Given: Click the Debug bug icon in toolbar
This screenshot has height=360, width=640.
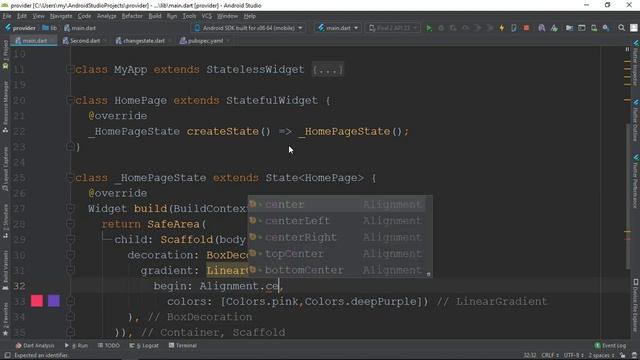Looking at the screenshot, I should click(441, 28).
